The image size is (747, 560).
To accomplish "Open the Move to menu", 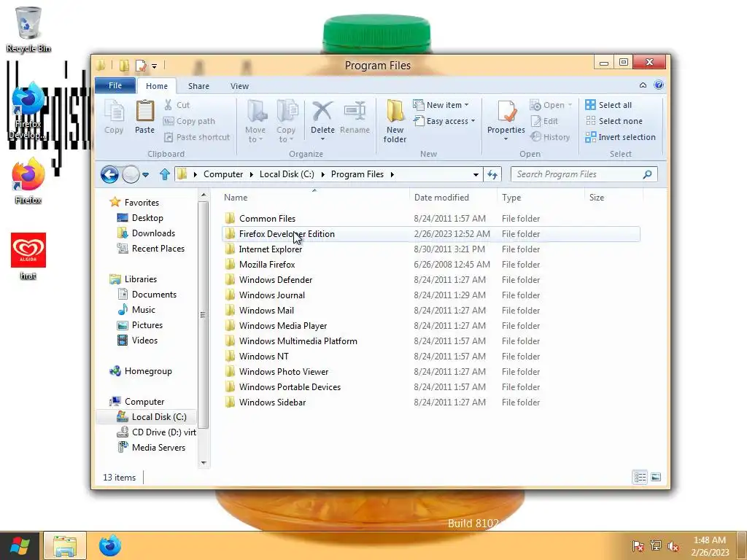I will (256, 121).
